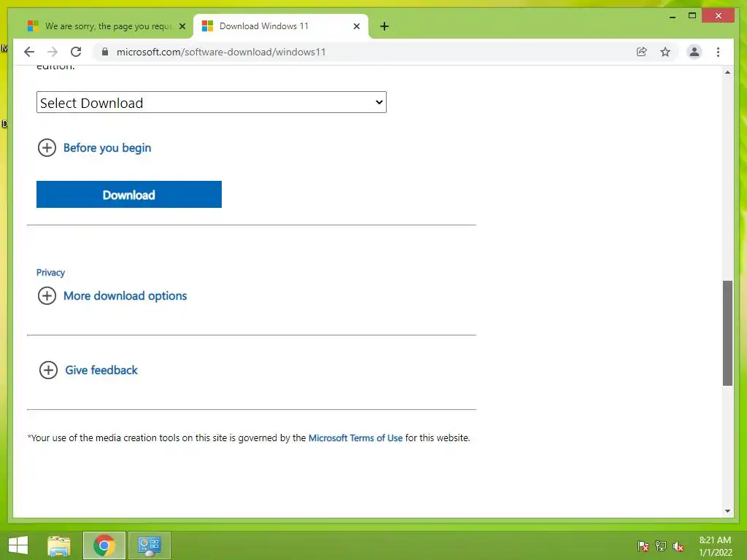Open the Chrome profile avatar menu
Image resolution: width=747 pixels, height=560 pixels.
[x=694, y=52]
